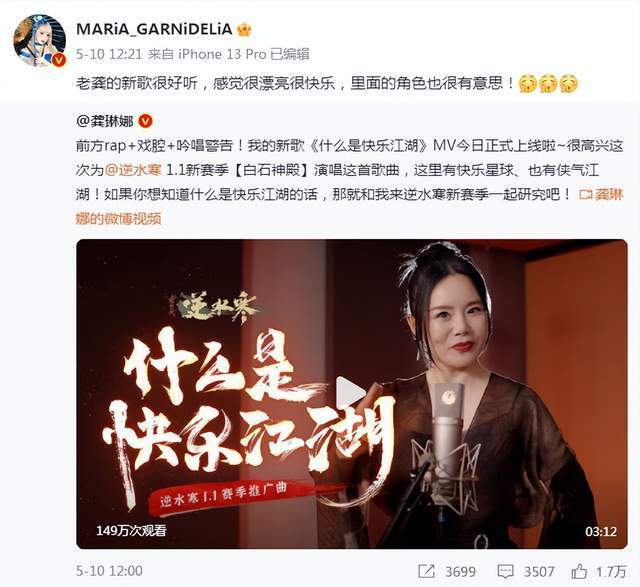Screen dimensions: 640x587
Task: Click the 逆水寒 logo in video
Action: pyautogui.click(x=214, y=307)
